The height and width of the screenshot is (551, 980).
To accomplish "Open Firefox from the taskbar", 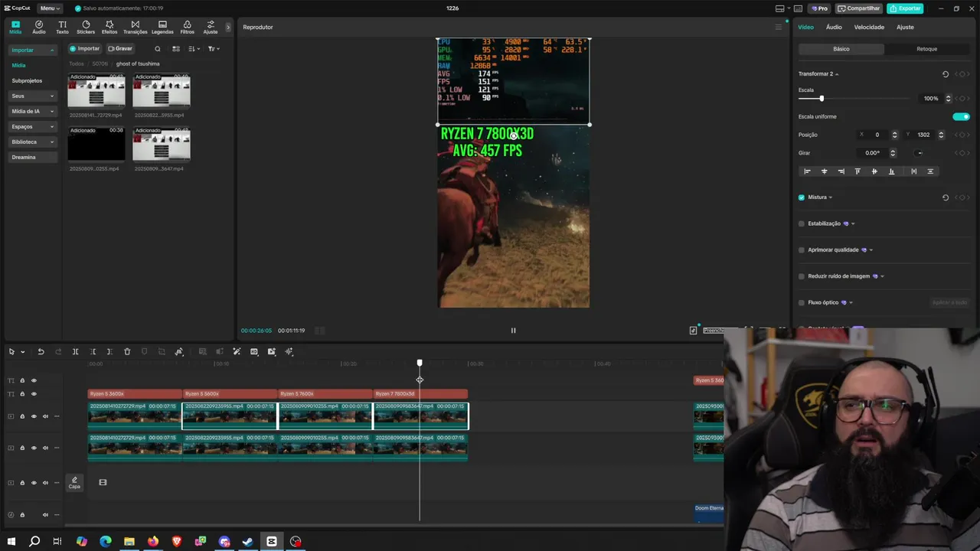I will [153, 542].
